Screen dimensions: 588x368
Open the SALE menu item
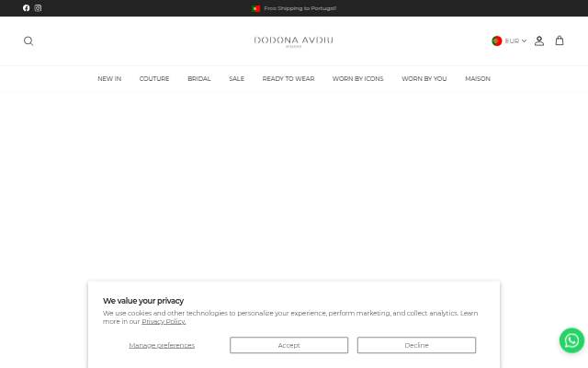pyautogui.click(x=237, y=78)
